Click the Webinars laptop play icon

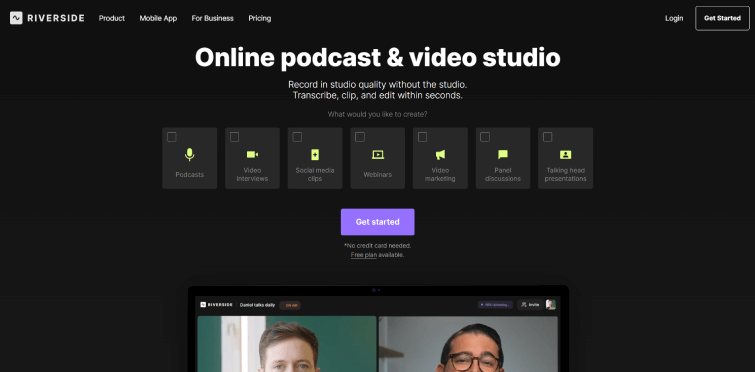click(378, 154)
